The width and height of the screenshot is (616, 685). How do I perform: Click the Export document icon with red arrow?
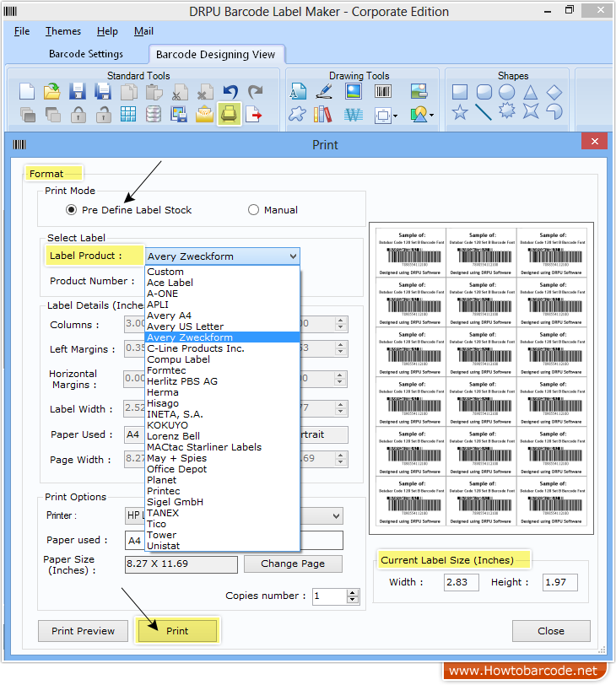(x=254, y=115)
